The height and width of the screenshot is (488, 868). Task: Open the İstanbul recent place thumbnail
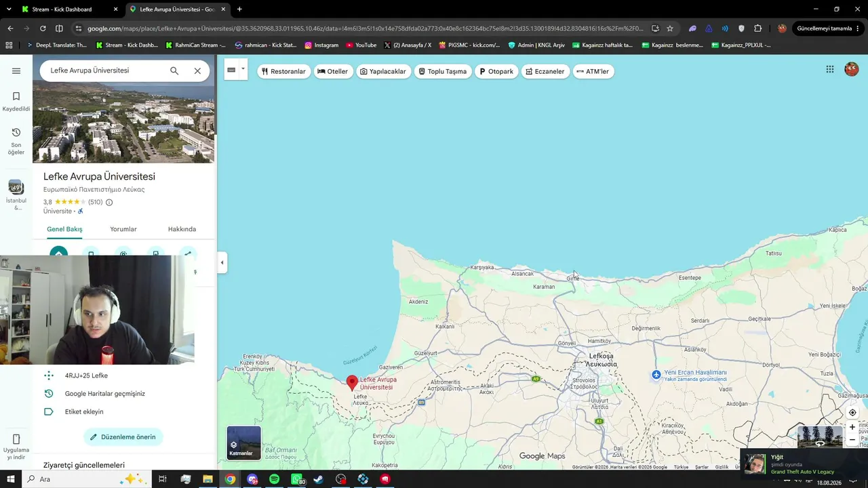(x=16, y=195)
